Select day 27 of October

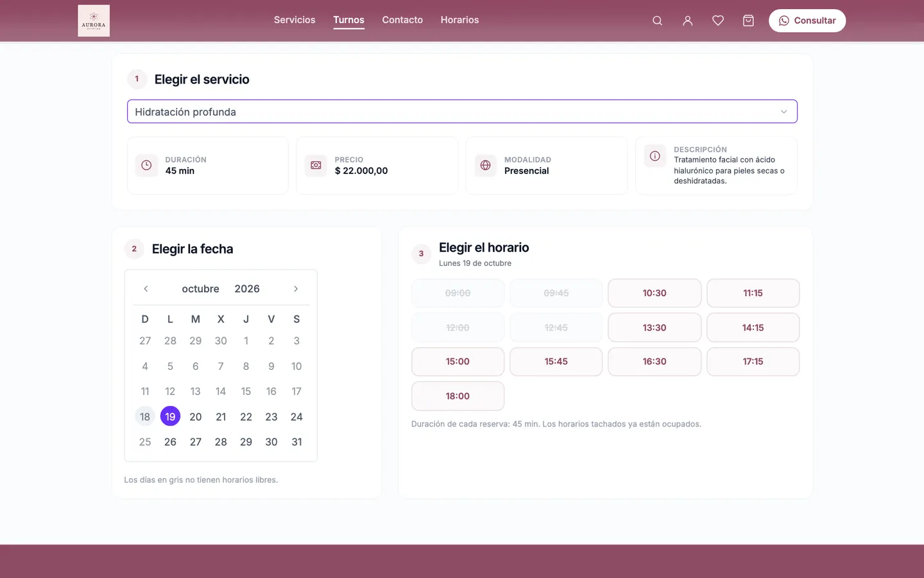coord(196,442)
